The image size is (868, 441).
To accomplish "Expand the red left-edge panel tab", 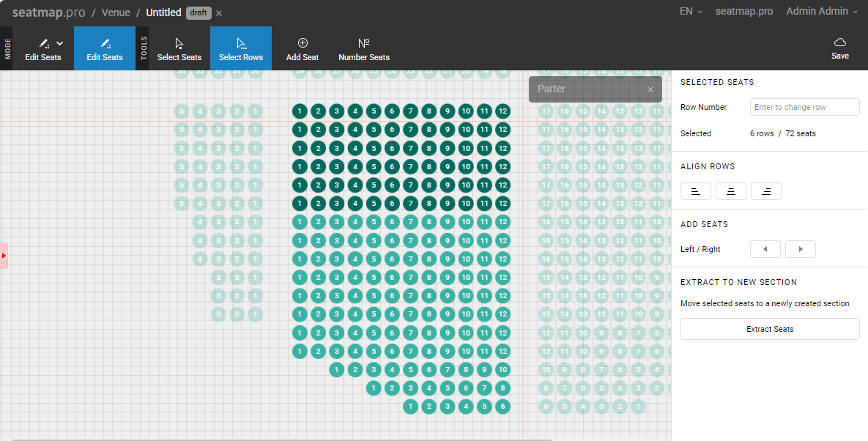I will click(4, 256).
